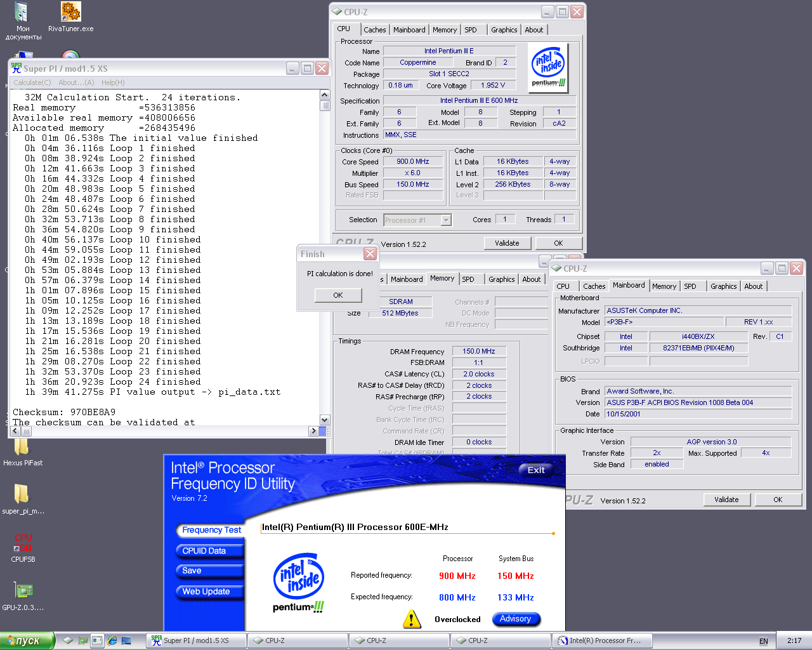This screenshot has width=812, height=650.
Task: Click the Core Speed value 900.0 MHz
Action: click(x=413, y=162)
